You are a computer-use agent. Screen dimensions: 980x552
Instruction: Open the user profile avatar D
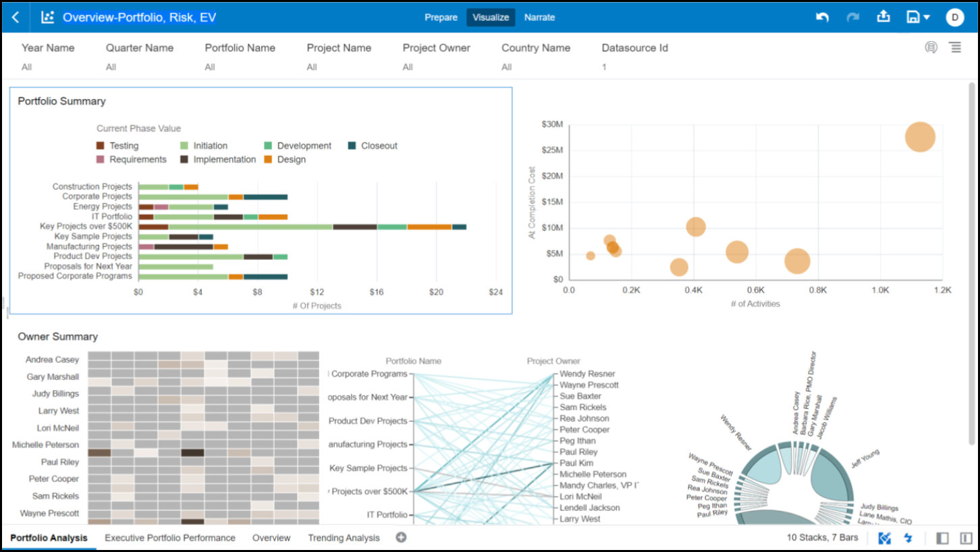(955, 18)
